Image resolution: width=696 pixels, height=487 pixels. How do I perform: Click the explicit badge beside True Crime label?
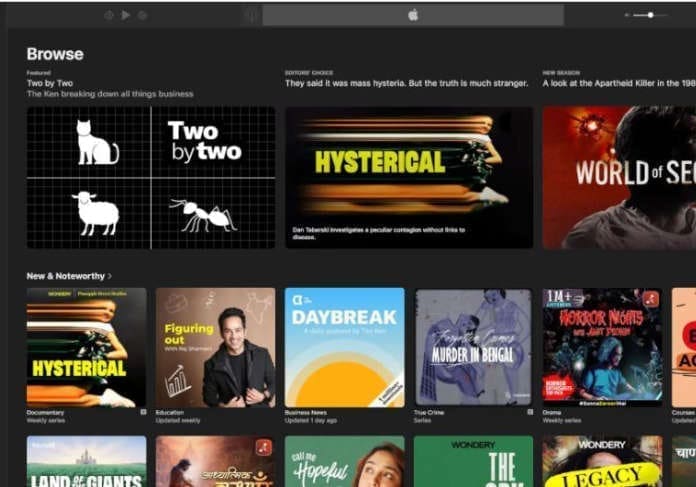(530, 412)
